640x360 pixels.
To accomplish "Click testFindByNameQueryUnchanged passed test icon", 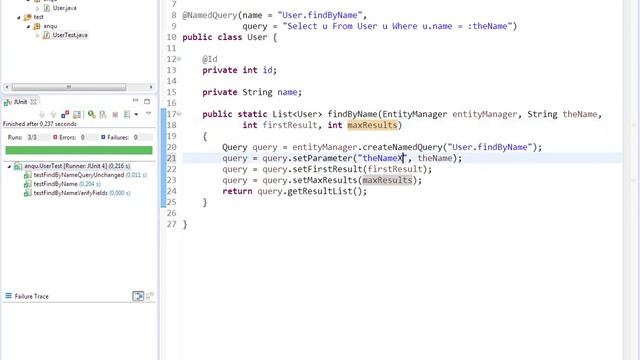I will pyautogui.click(x=27, y=175).
